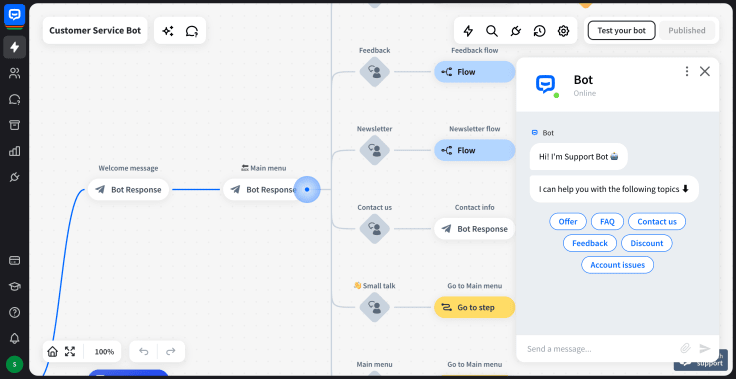Open the Academy graduation cap icon
The height and width of the screenshot is (379, 736).
(x=15, y=286)
